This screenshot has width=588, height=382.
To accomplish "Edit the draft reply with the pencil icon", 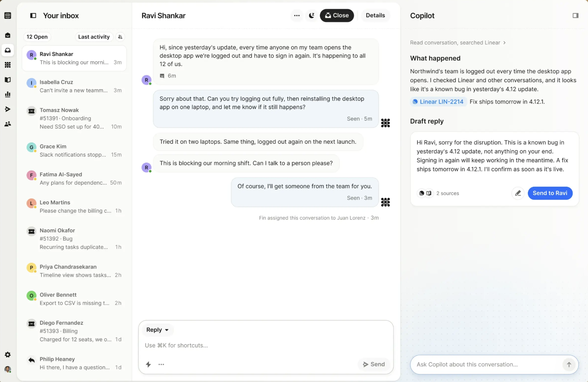I will [x=518, y=193].
